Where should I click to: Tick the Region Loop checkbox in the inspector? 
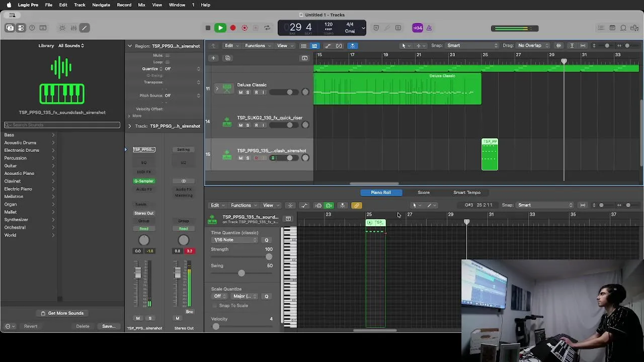coord(168,62)
